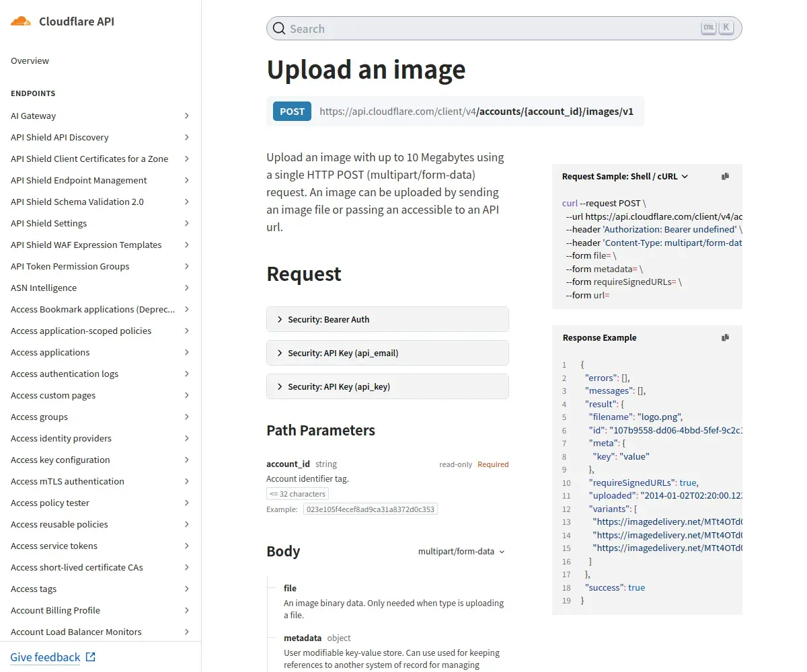Click the ENDPOINTS sidebar heading
Screen dimensions: 807x672
click(x=33, y=93)
